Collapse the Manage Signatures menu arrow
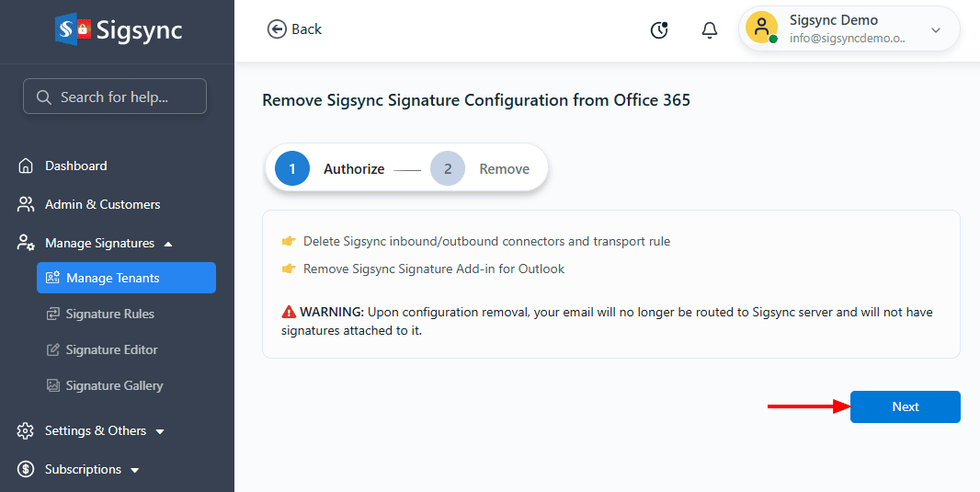This screenshot has height=492, width=980. (167, 244)
